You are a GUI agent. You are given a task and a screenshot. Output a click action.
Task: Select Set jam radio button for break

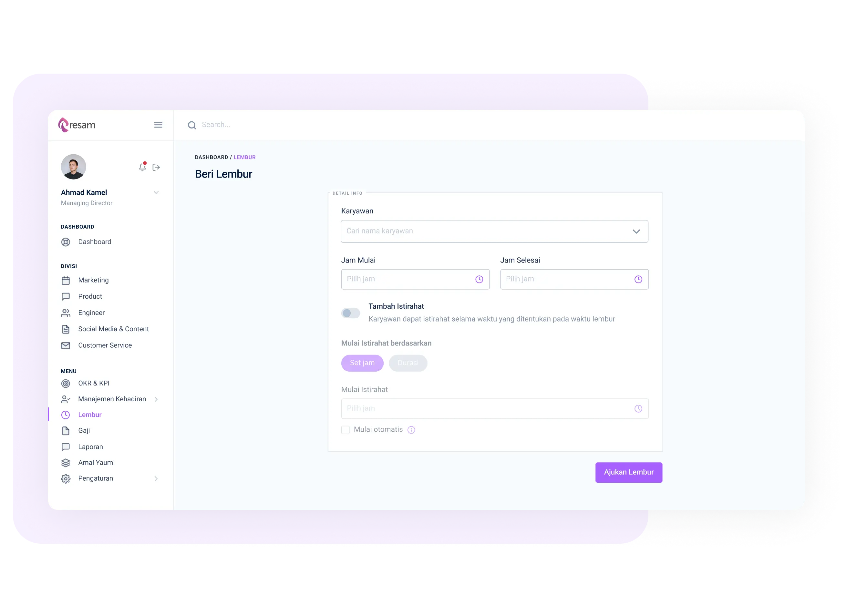tap(363, 363)
